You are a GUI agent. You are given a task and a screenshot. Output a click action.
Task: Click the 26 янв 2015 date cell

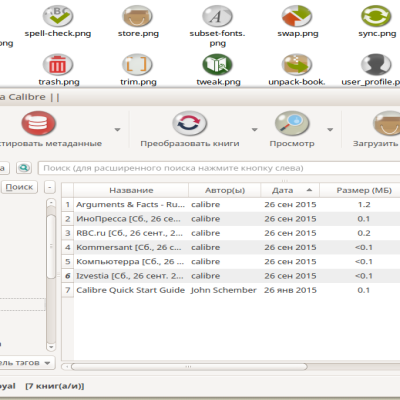coord(290,290)
